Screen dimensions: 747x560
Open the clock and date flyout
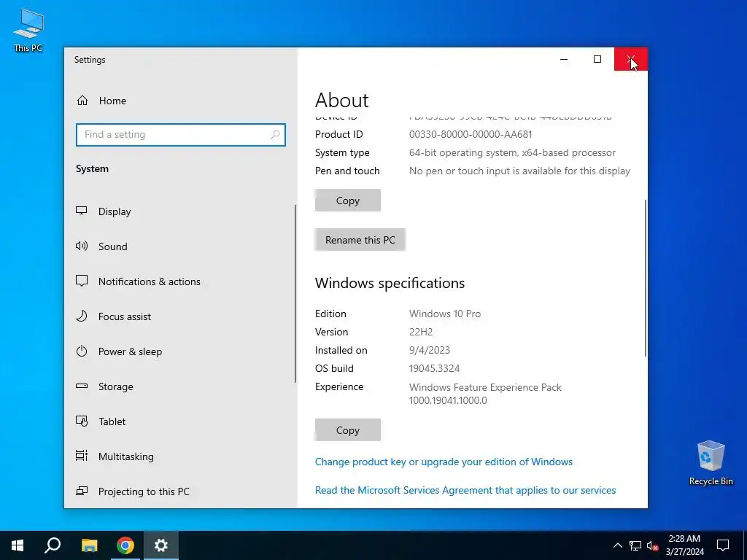684,545
